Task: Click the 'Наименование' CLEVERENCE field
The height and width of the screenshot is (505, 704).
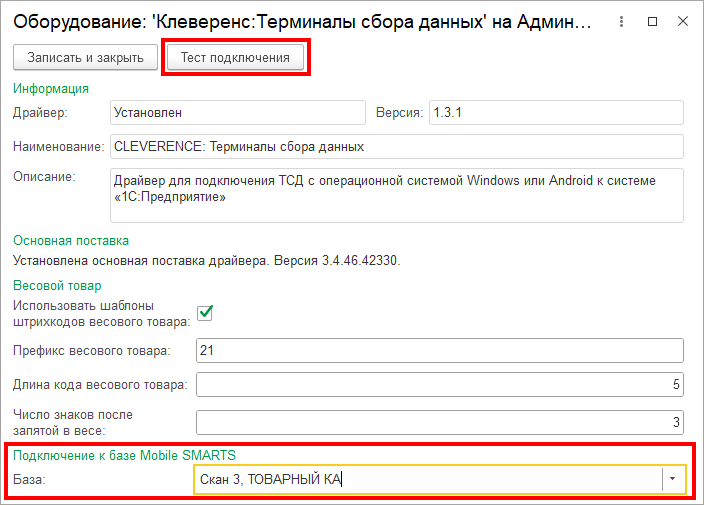Action: pyautogui.click(x=397, y=147)
